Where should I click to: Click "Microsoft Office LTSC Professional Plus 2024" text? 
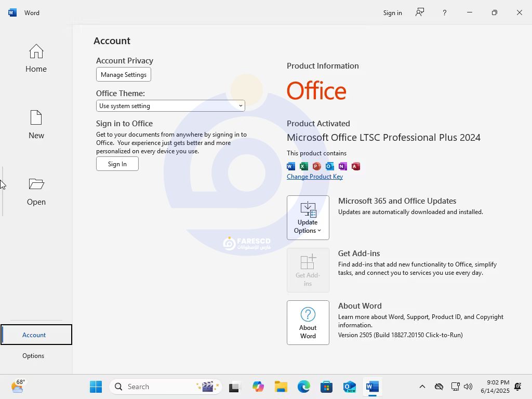(x=383, y=137)
